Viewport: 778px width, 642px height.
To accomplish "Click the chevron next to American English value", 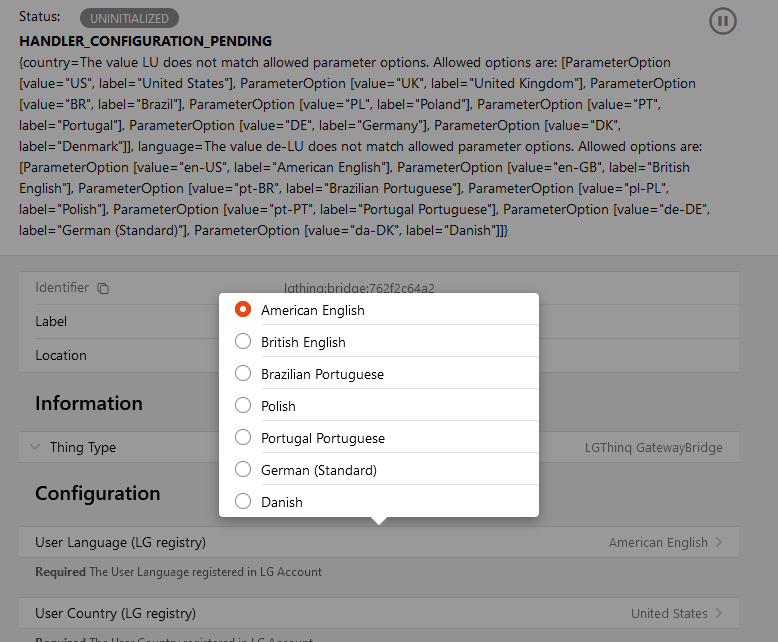I will pyautogui.click(x=719, y=543).
